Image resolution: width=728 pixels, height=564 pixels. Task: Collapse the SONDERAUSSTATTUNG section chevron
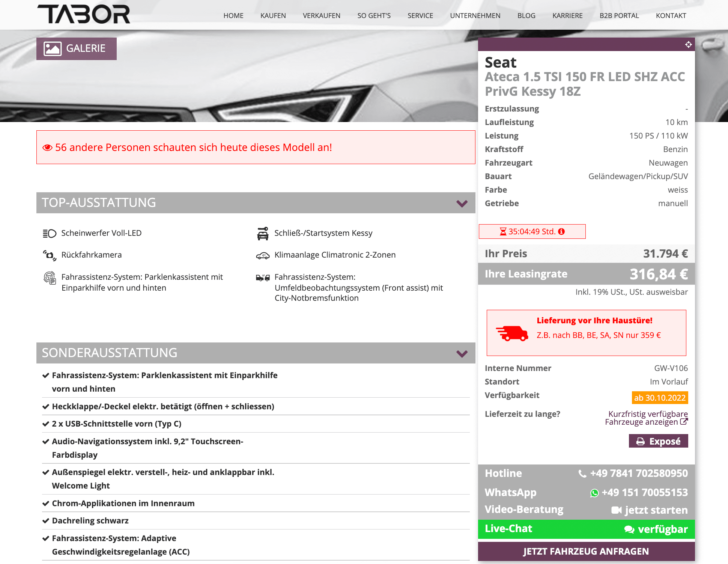click(462, 353)
